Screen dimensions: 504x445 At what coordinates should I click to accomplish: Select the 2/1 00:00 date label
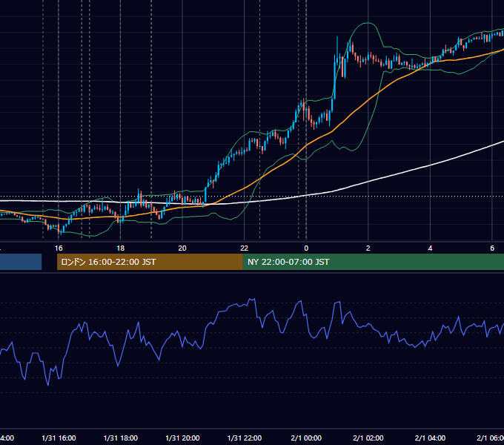coord(306,438)
